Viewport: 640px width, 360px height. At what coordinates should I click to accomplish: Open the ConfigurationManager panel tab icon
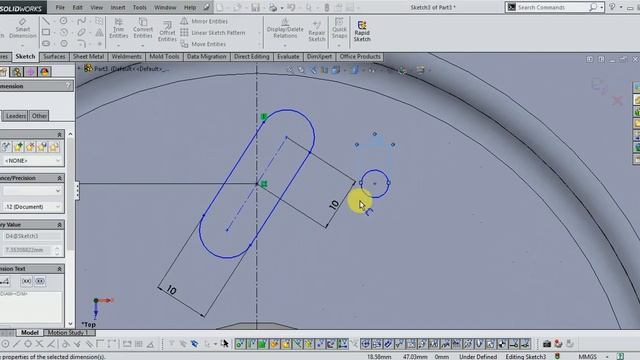point(30,72)
